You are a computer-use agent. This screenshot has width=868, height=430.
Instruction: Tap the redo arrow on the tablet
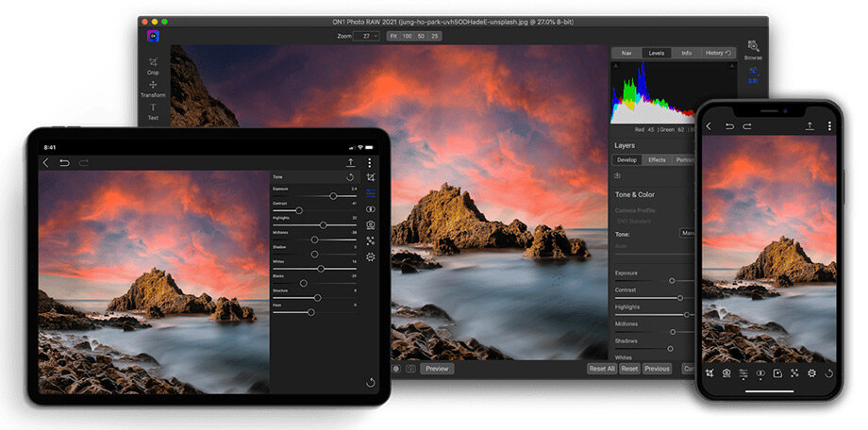(84, 163)
